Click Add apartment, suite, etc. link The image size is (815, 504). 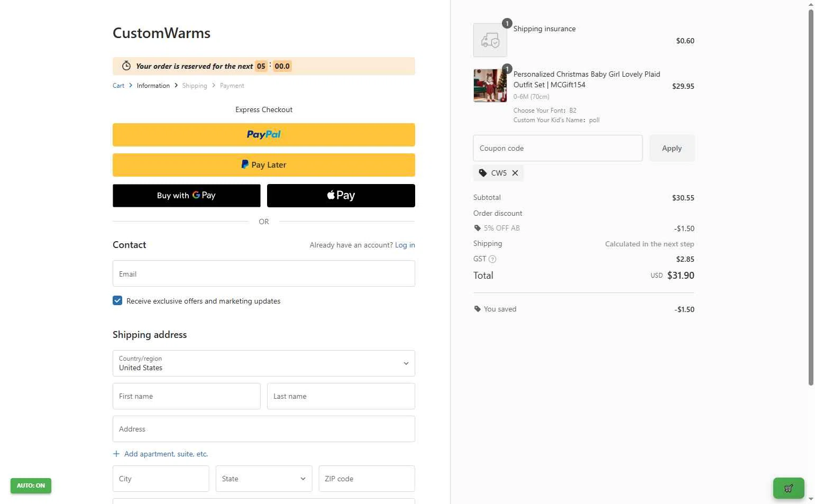(x=166, y=454)
